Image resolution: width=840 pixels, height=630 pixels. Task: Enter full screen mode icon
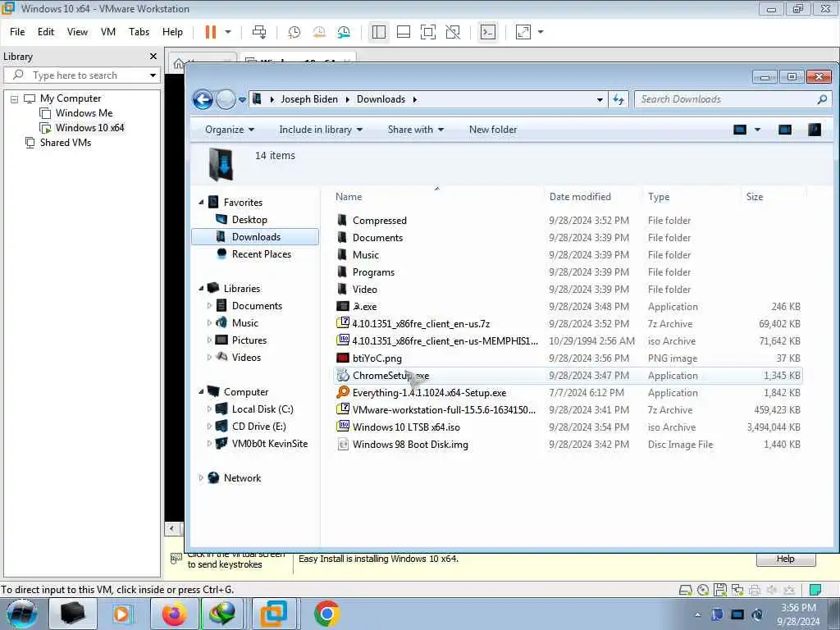click(428, 32)
